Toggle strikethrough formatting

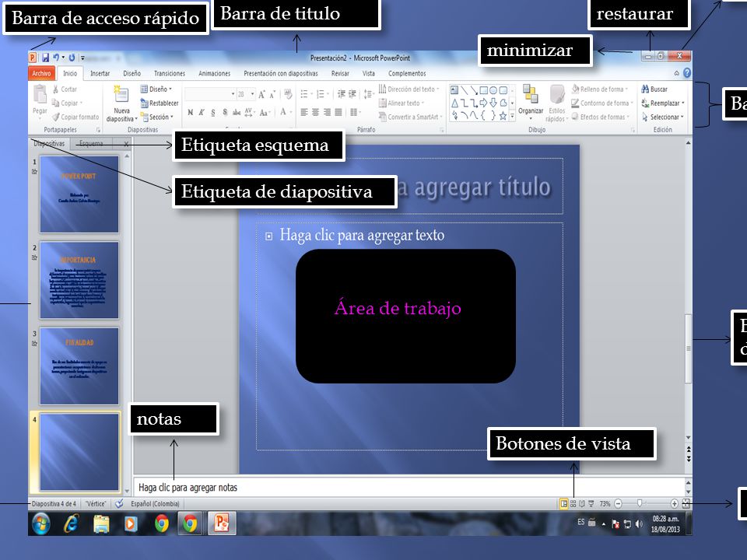coord(237,112)
